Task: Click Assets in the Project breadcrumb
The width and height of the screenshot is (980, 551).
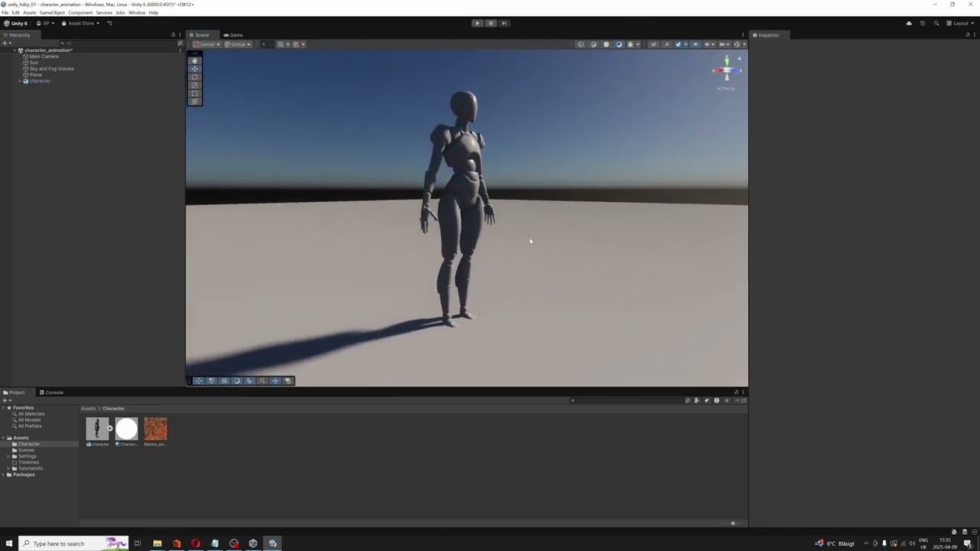Action: pos(89,409)
